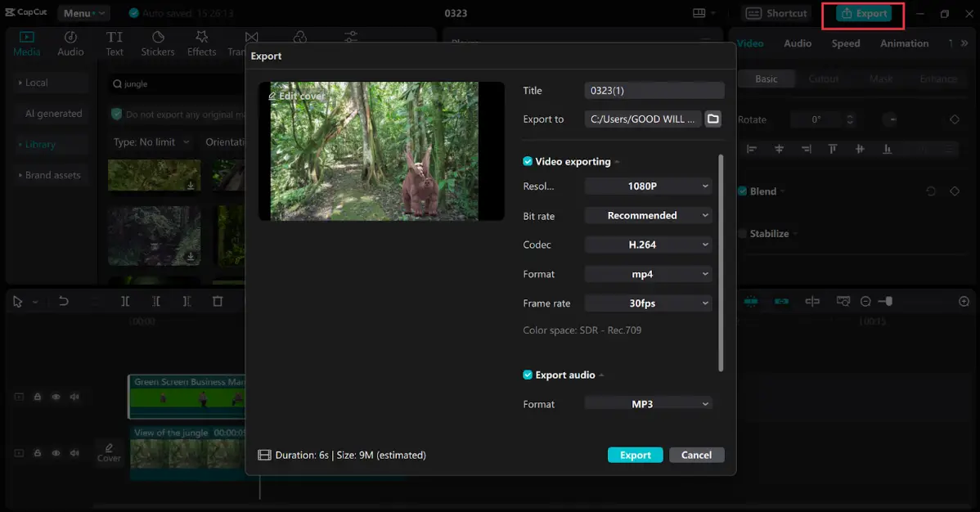Open Brand assets section

[x=52, y=175]
